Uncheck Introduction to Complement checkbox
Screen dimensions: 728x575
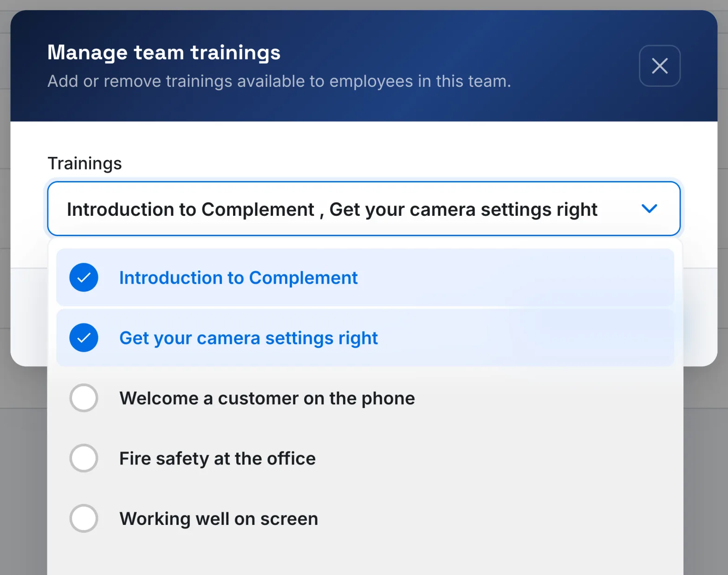84,278
